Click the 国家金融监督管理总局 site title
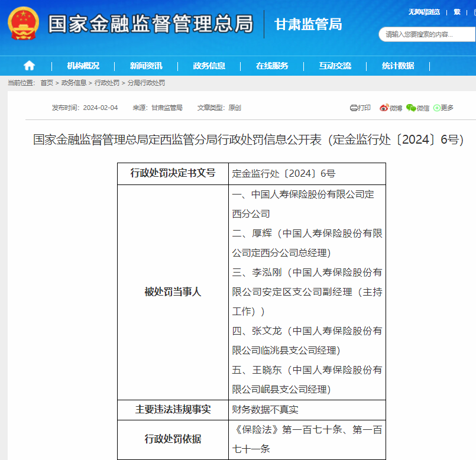The width and height of the screenshot is (476, 460). 151,24
